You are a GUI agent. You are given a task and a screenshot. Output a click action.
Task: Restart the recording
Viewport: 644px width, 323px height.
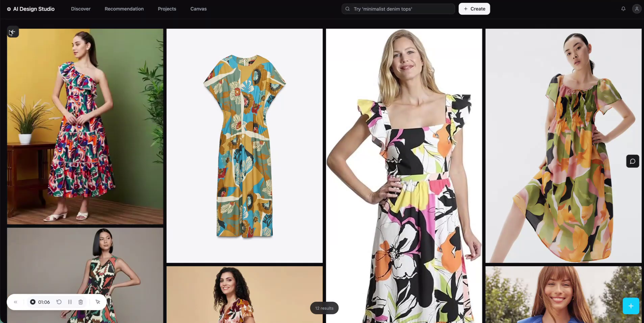point(59,302)
